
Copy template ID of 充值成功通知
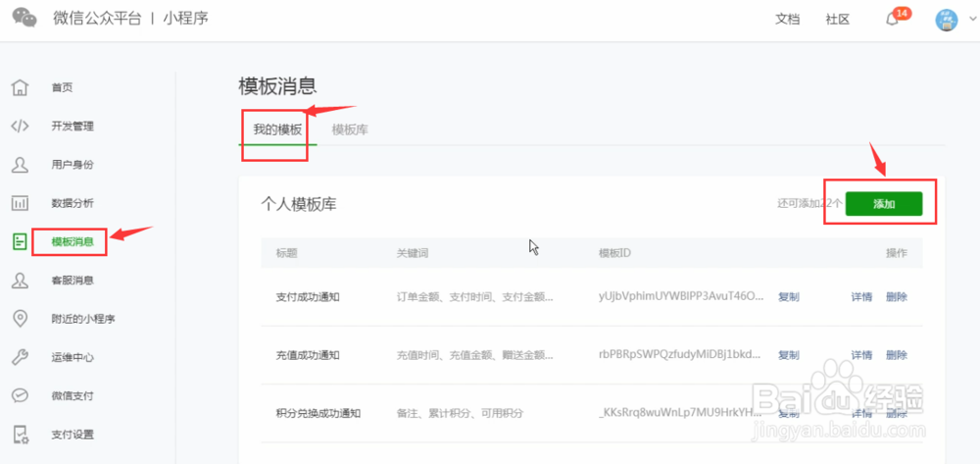pos(789,355)
